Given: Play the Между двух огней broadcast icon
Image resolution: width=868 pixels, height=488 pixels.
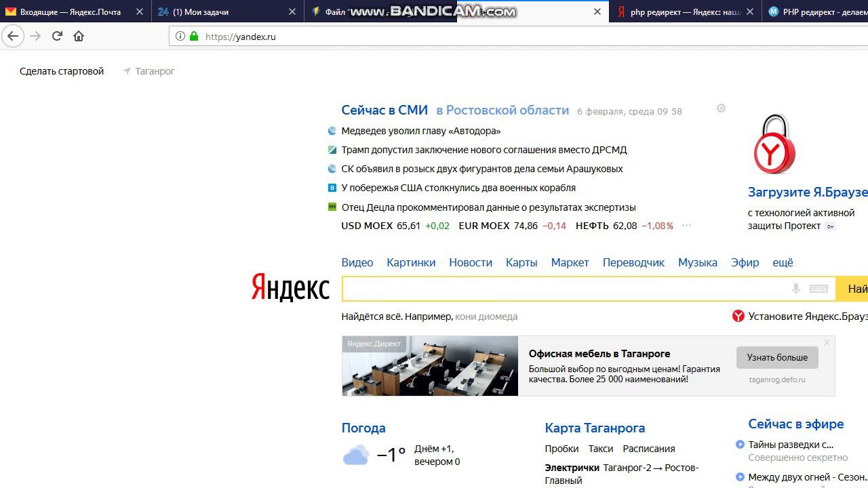Looking at the screenshot, I should pyautogui.click(x=740, y=477).
